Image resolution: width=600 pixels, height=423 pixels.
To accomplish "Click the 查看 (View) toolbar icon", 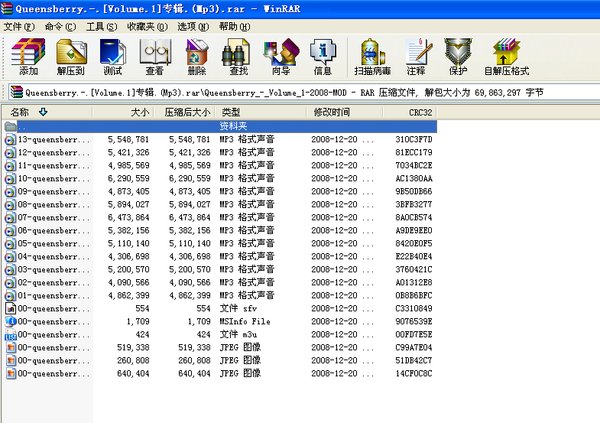I will (155, 56).
